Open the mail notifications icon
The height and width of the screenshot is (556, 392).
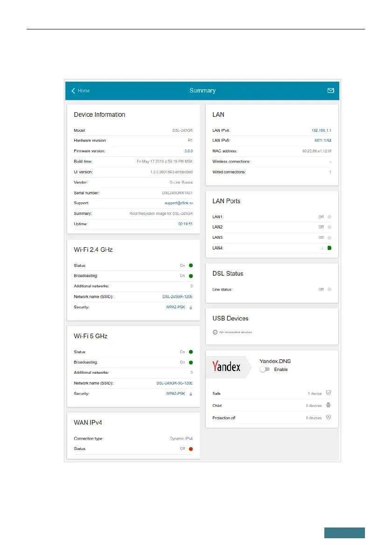point(330,91)
